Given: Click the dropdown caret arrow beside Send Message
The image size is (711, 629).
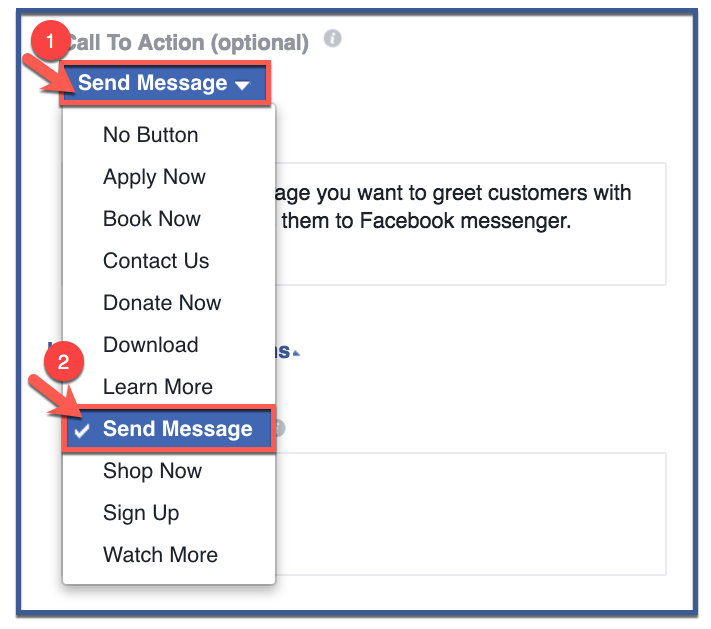Looking at the screenshot, I should pos(242,85).
